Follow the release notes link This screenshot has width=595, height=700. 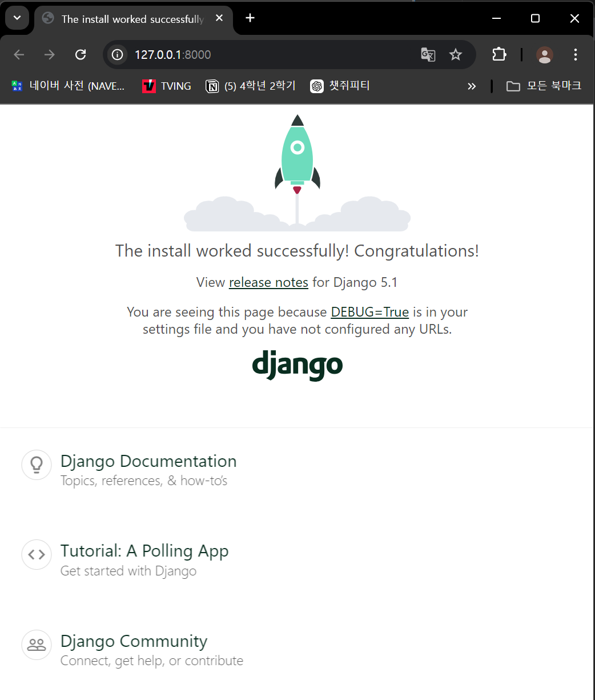[268, 282]
